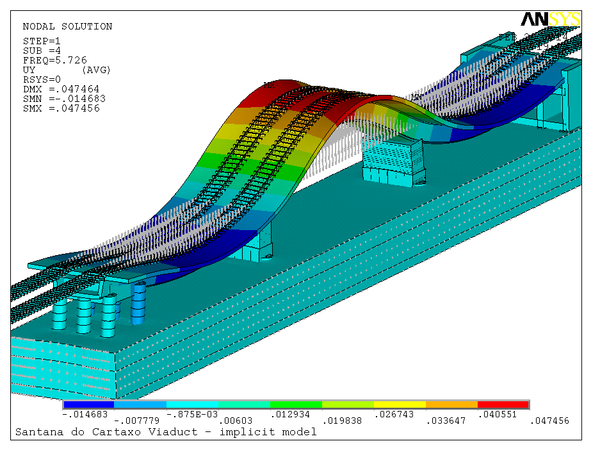
Task: Click the legend value '.00603'
Action: 235,421
